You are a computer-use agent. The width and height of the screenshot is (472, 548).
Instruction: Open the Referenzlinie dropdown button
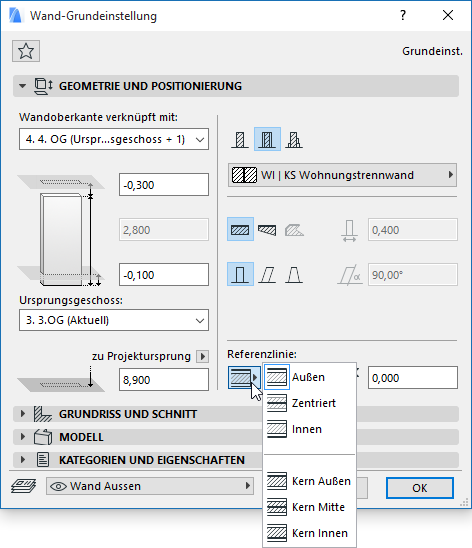click(x=244, y=377)
